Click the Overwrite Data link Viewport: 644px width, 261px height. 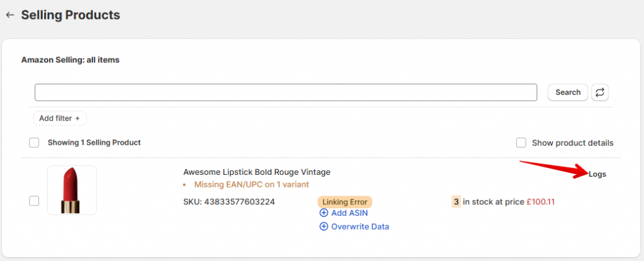pos(360,226)
